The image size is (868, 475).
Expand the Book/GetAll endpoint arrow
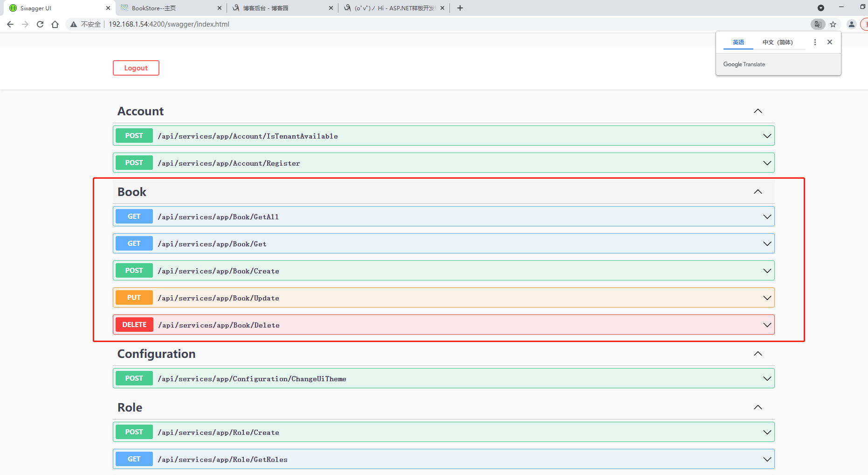pos(767,217)
